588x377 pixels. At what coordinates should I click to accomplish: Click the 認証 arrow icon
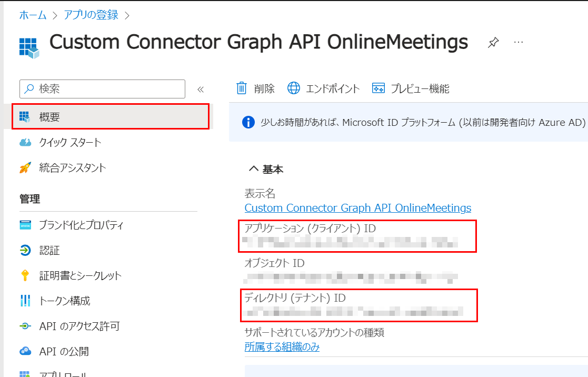(25, 250)
